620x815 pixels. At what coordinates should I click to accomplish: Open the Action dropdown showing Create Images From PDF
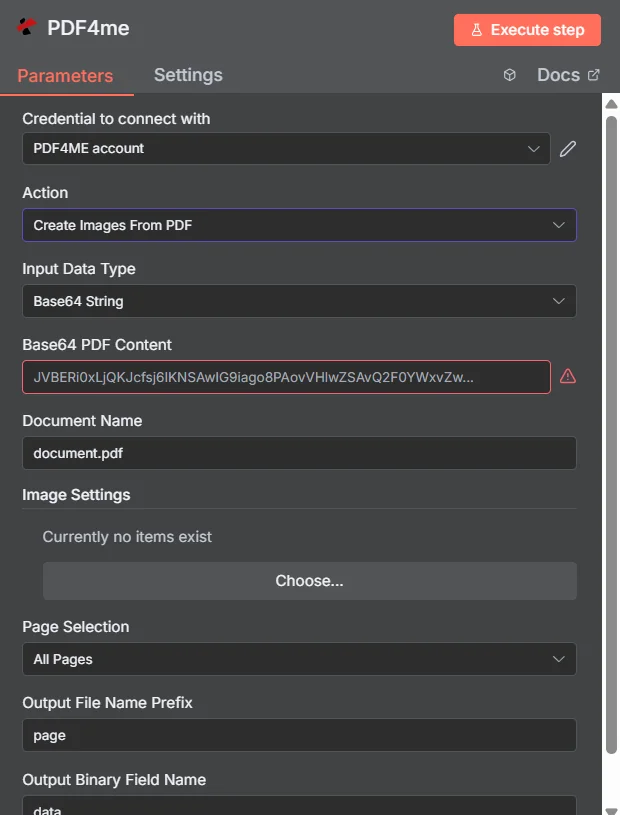coord(299,225)
